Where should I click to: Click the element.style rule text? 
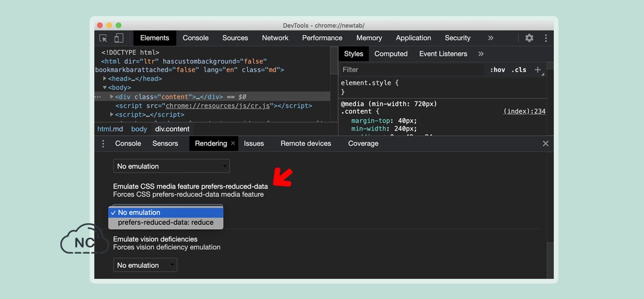369,82
